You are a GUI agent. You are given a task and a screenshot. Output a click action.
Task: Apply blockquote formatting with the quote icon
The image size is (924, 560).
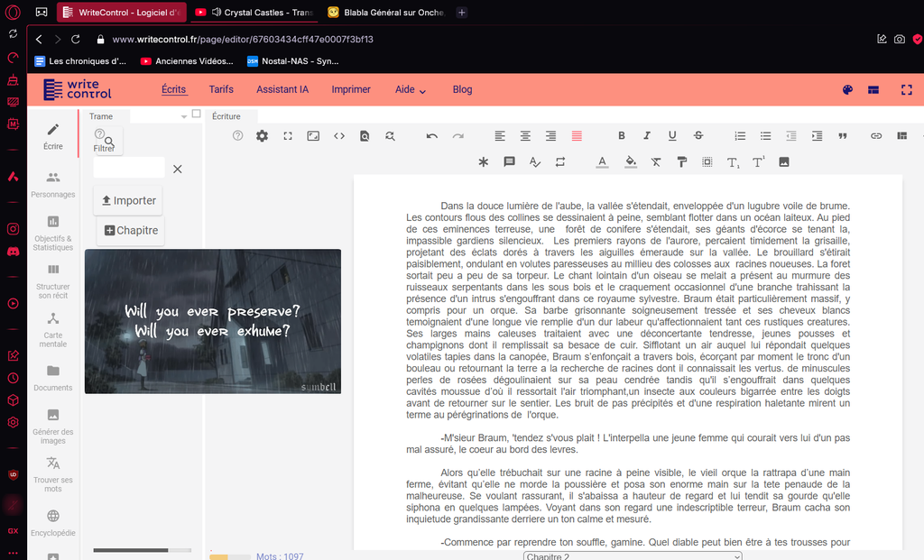(843, 136)
